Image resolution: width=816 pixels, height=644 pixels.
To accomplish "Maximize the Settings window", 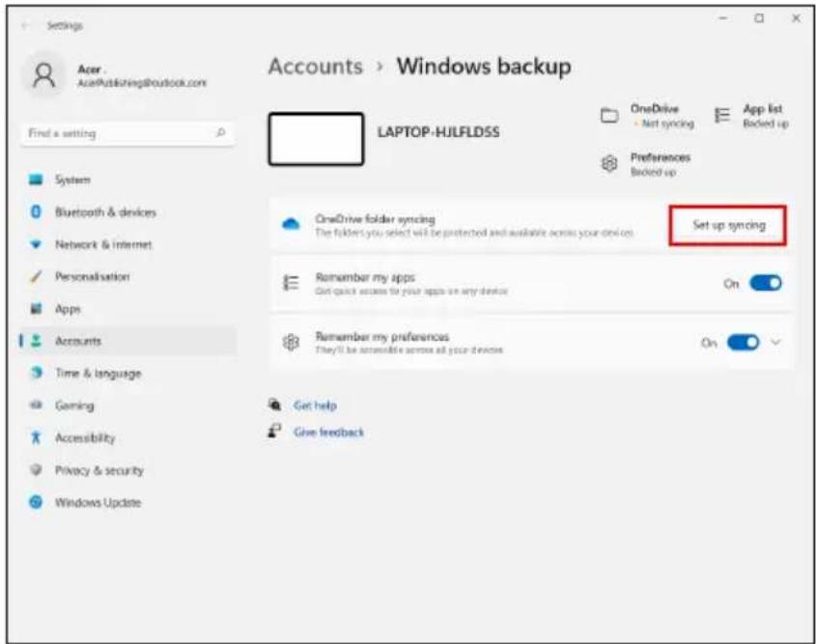I will pyautogui.click(x=759, y=18).
